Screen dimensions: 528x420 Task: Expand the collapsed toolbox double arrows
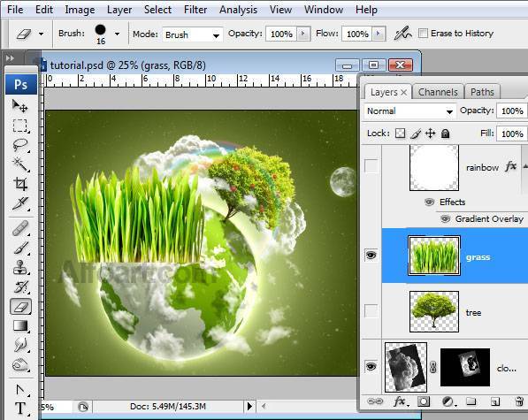(x=10, y=58)
